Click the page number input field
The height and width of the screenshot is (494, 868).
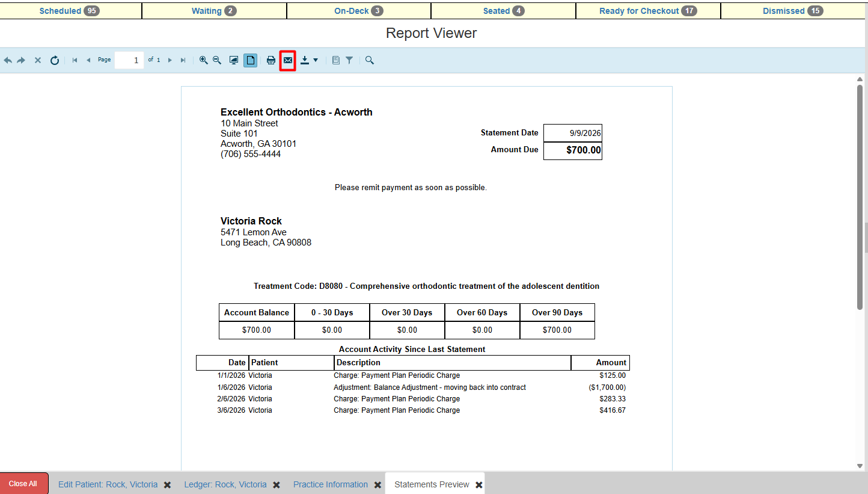[129, 60]
